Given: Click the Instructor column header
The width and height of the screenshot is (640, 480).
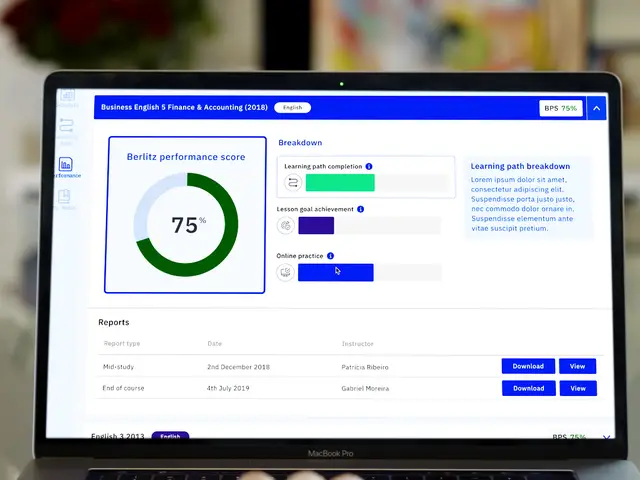Looking at the screenshot, I should [358, 344].
